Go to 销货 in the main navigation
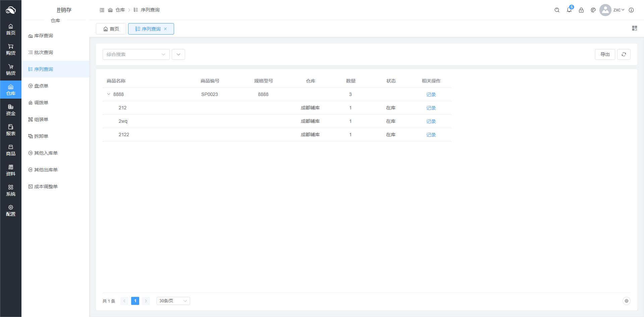This screenshot has width=644, height=317. tap(11, 69)
